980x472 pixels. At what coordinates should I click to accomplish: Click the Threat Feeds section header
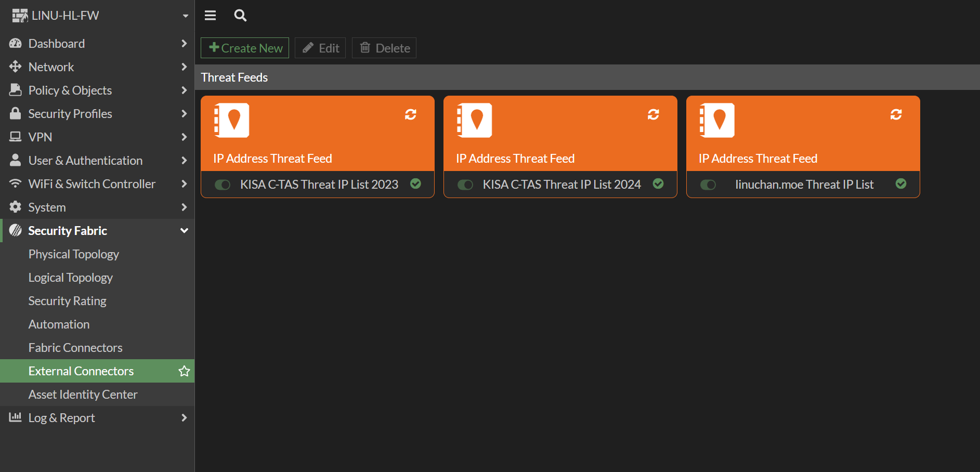click(x=587, y=77)
